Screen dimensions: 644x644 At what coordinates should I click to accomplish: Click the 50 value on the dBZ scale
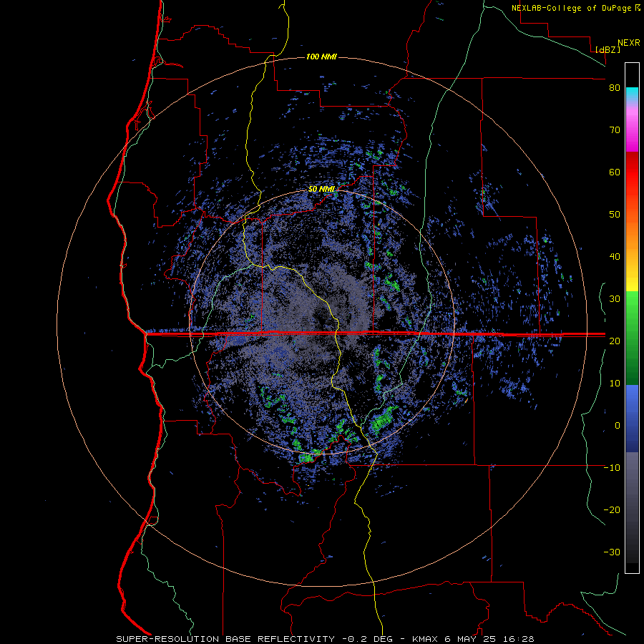615,215
